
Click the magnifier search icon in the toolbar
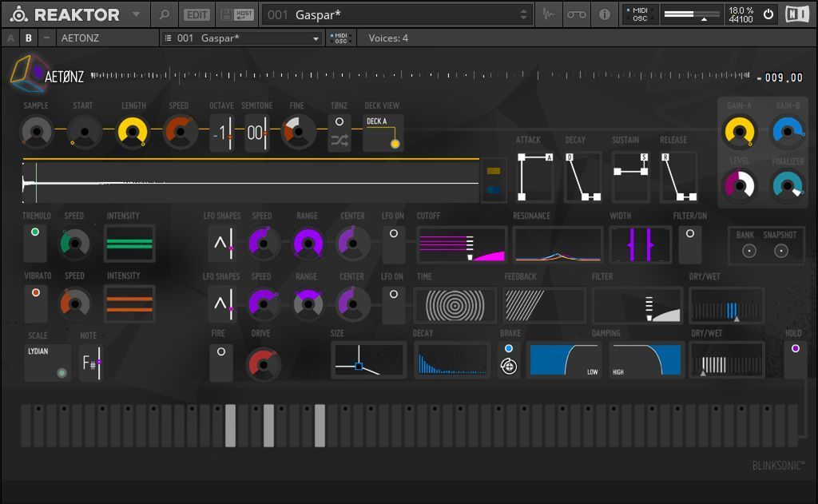(x=164, y=14)
